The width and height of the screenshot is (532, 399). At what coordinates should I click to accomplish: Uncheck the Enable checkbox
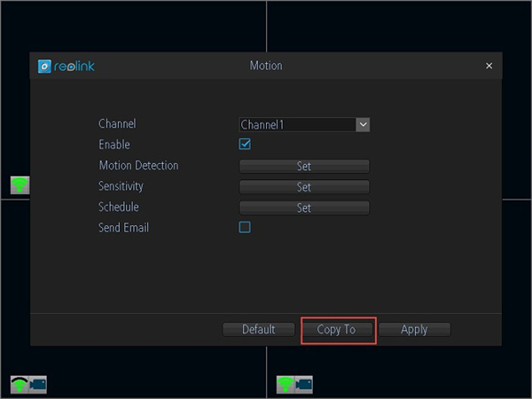click(245, 144)
